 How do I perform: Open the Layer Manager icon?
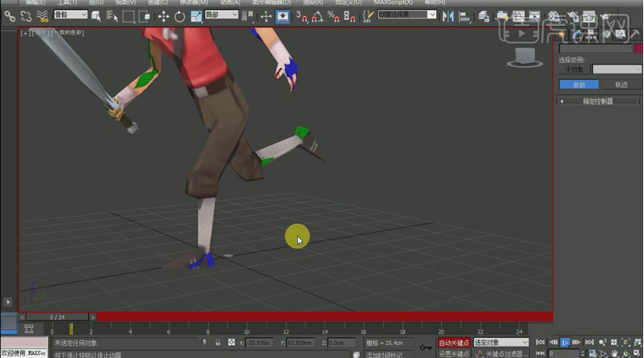pos(484,16)
